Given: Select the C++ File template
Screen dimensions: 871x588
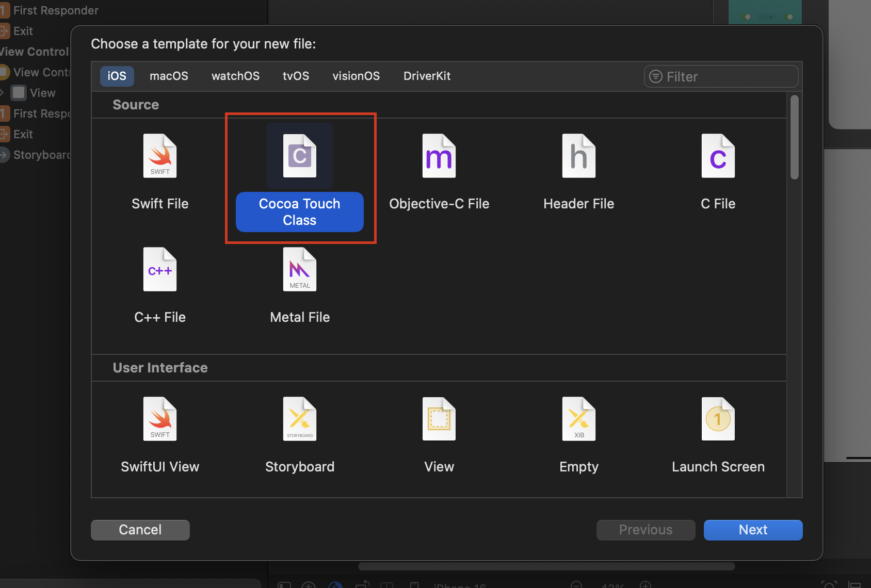Looking at the screenshot, I should click(160, 285).
